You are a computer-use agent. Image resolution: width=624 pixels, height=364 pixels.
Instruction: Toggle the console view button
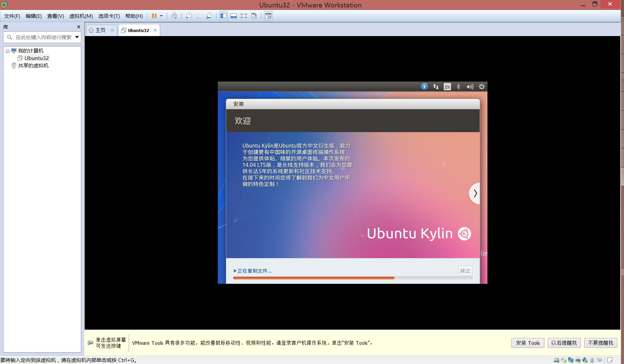(268, 16)
